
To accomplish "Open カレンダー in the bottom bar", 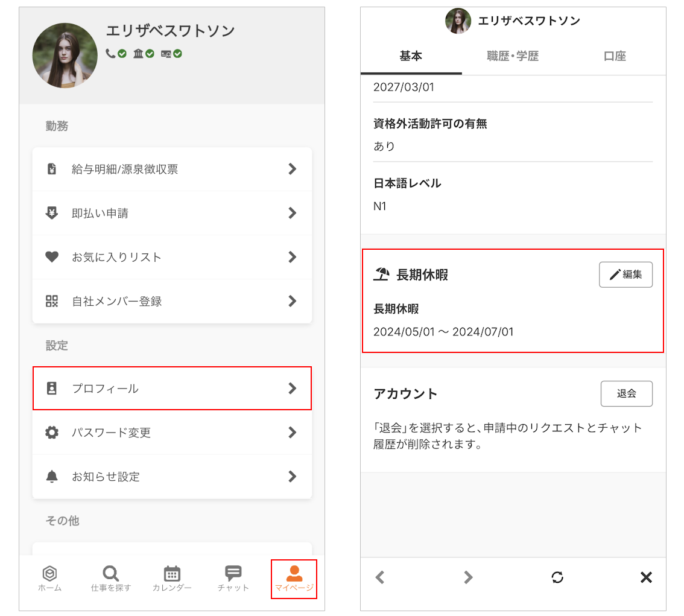I will 172,579.
